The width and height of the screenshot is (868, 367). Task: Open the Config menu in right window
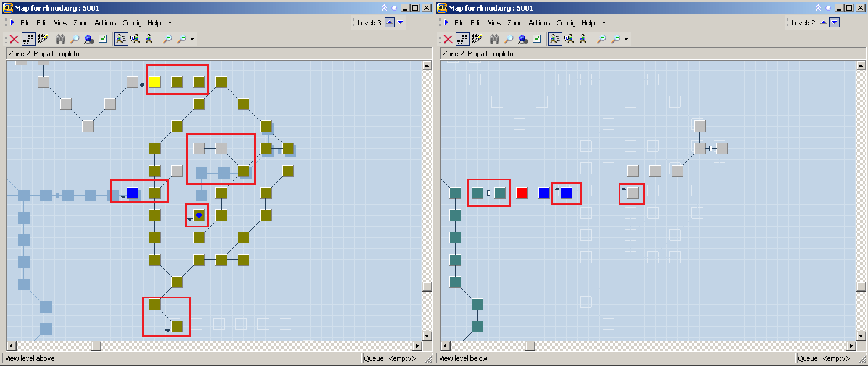tap(565, 23)
